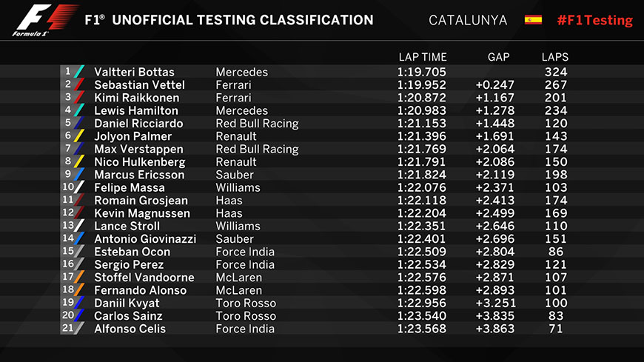Click the Formula 1 logo
The width and height of the screenshot is (644, 362).
tap(44, 20)
